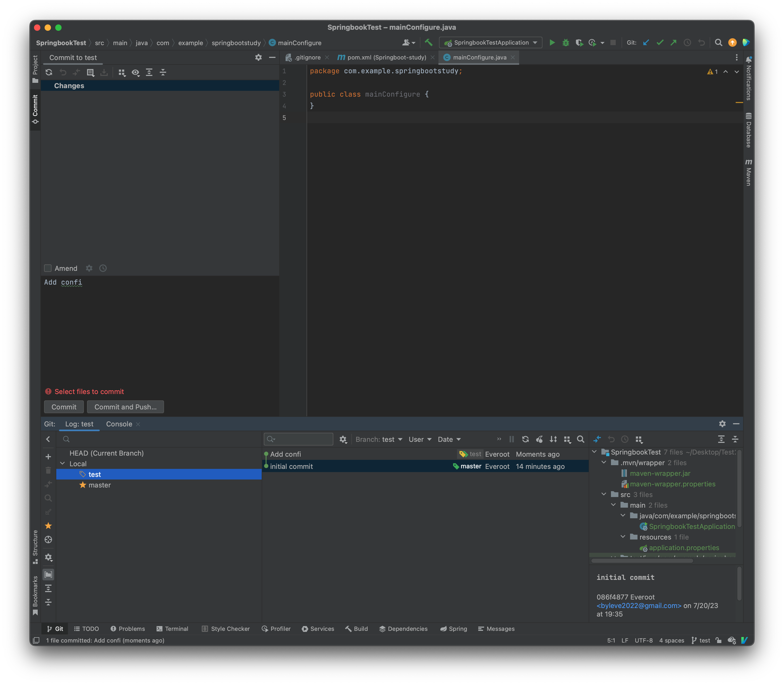Toggle group by directory in branches
784x685 pixels.
pyautogui.click(x=48, y=575)
